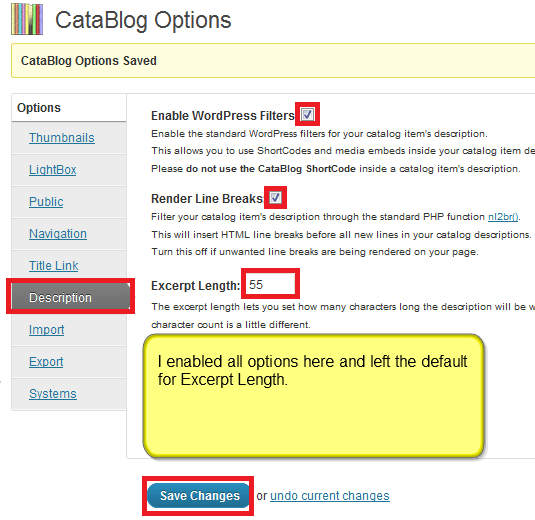This screenshot has height=520, width=535.
Task: Select the Public tab in sidebar
Action: pos(46,202)
